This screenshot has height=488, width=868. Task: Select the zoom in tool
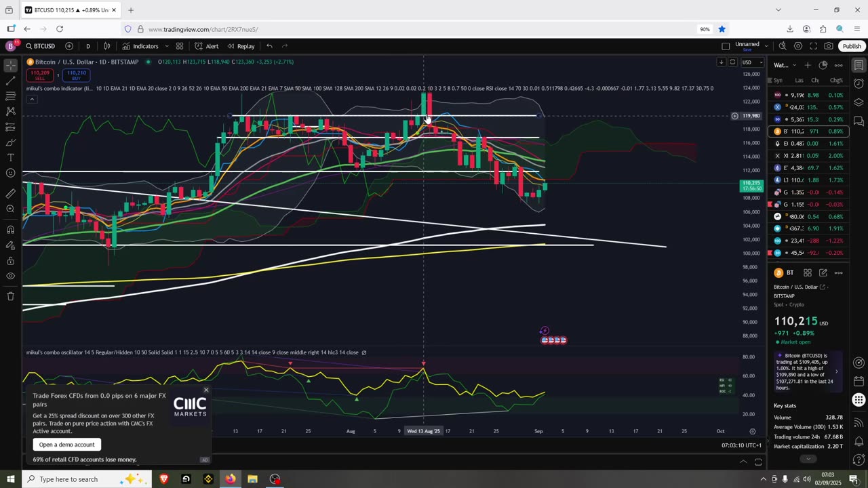(x=10, y=209)
